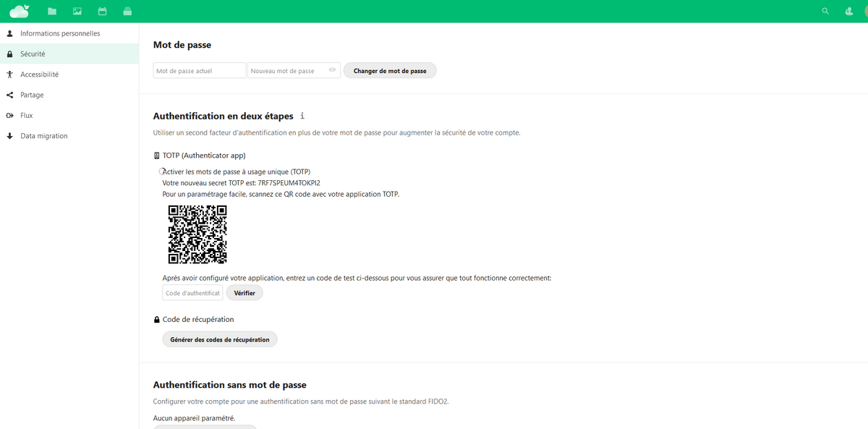The image size is (868, 429).
Task: Click Générer des codes de récupération
Action: pos(220,339)
